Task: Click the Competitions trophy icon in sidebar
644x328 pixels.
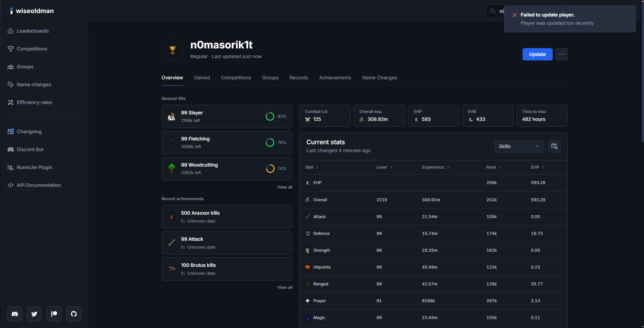Action: coord(11,49)
